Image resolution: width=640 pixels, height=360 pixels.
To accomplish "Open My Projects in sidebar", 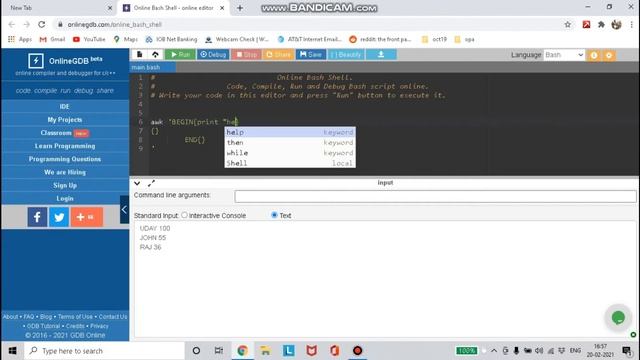I will [x=65, y=120].
